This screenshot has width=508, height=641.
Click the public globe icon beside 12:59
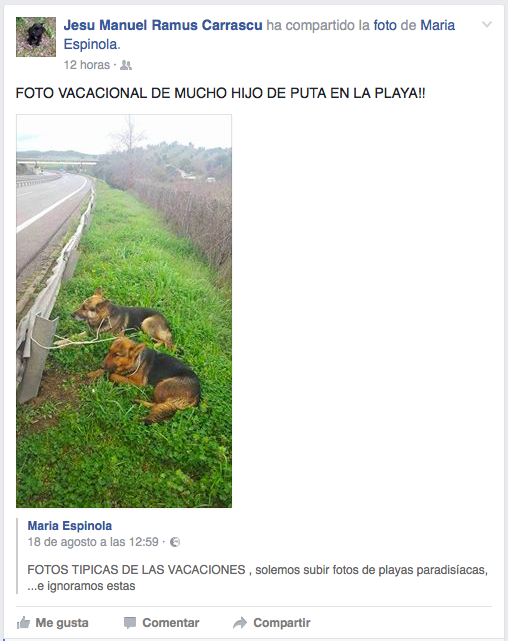tap(175, 542)
